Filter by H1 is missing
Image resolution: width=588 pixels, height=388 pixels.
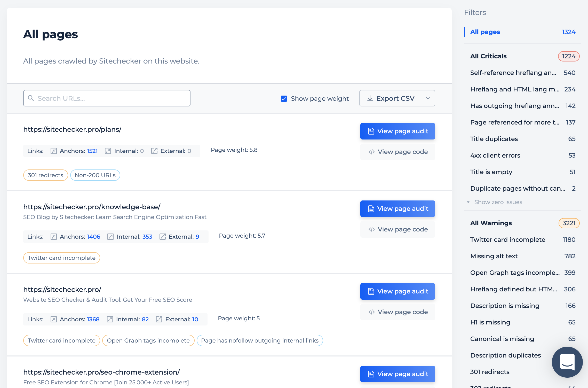click(522, 322)
